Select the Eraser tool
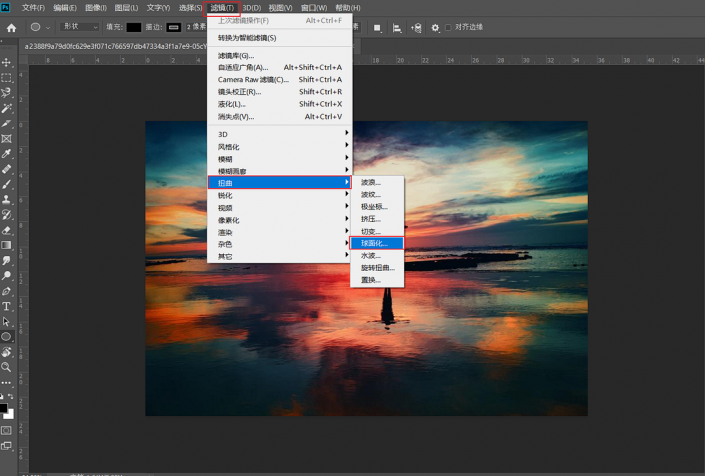This screenshot has width=705, height=476. (6, 230)
